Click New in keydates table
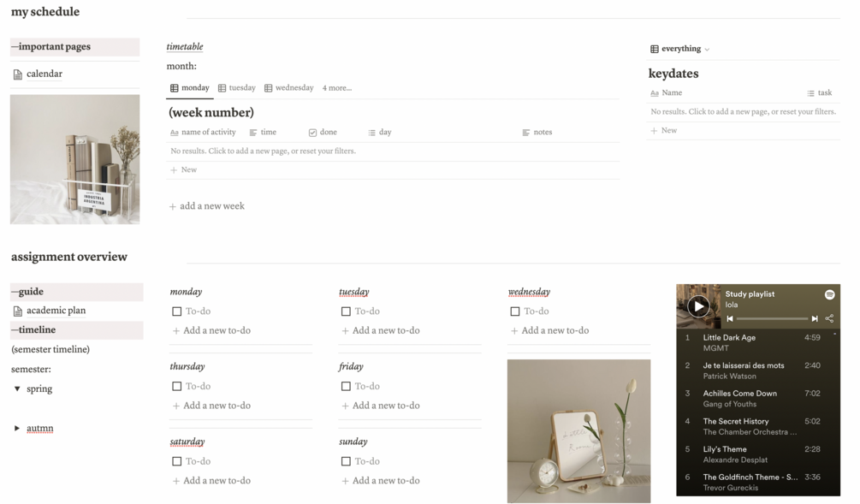This screenshot has width=860, height=504. (x=664, y=131)
